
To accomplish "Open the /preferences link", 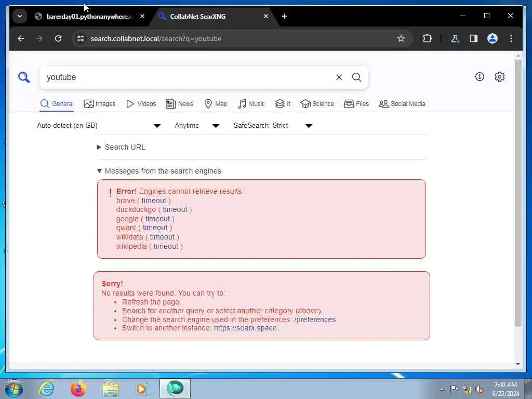I will 315,320.
